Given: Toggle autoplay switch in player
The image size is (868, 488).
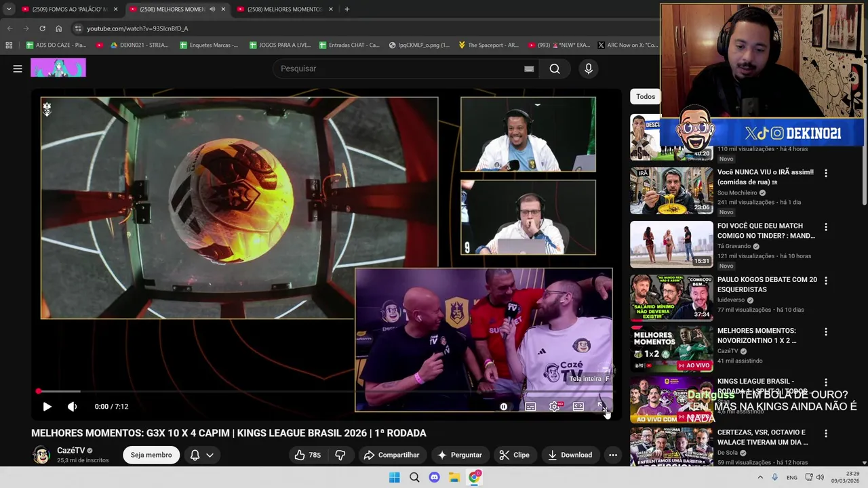Looking at the screenshot, I should [504, 407].
